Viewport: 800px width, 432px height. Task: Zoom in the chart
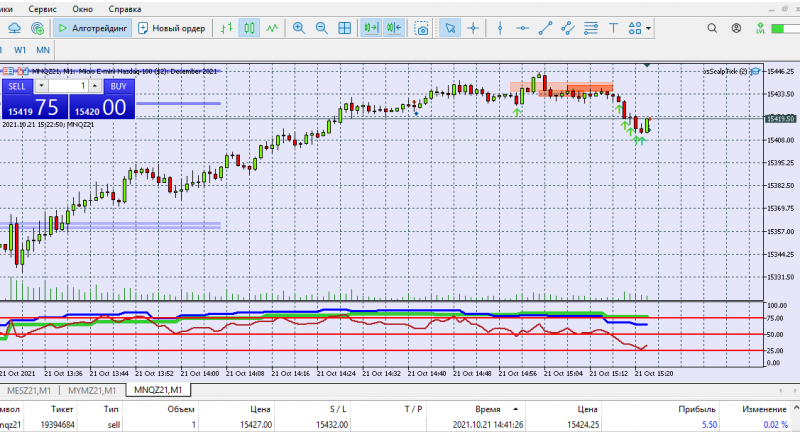(298, 28)
